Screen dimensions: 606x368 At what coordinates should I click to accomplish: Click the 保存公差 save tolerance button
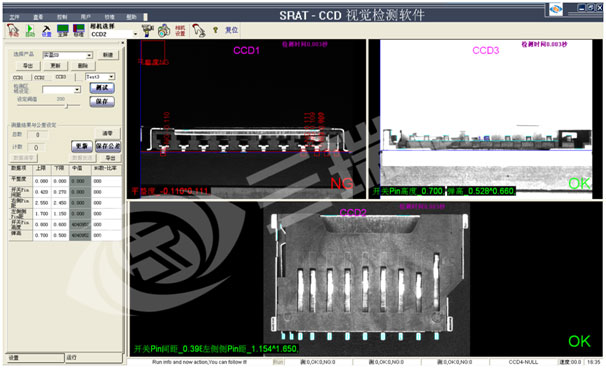pos(108,146)
